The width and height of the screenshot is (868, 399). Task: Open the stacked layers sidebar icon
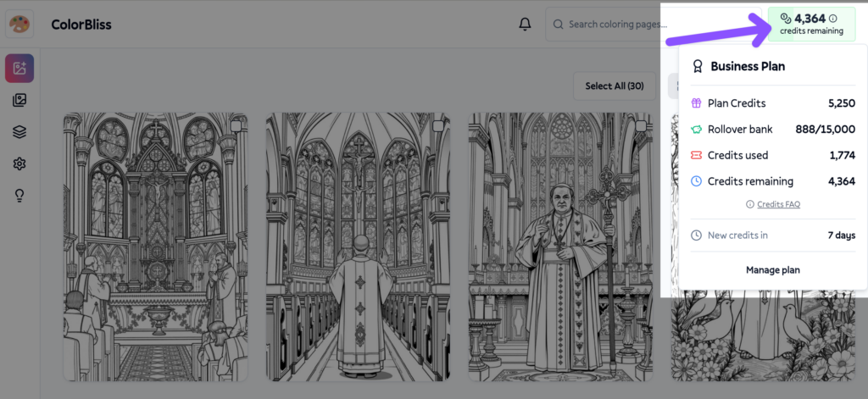click(x=19, y=131)
